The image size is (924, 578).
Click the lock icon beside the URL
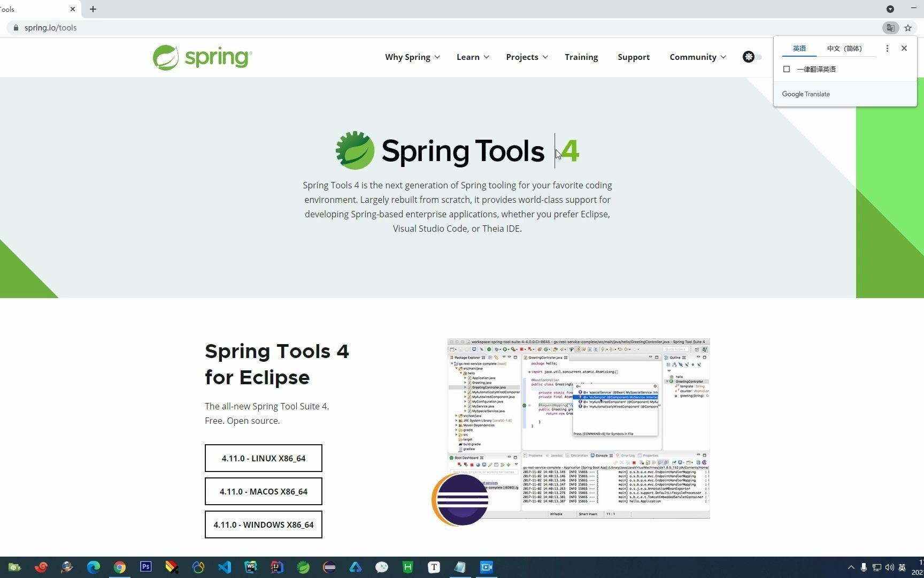(x=16, y=28)
